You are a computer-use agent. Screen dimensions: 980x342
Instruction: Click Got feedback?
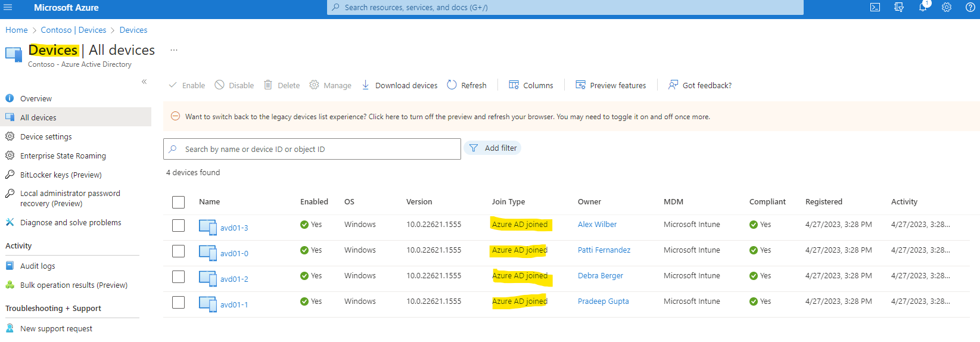point(700,85)
